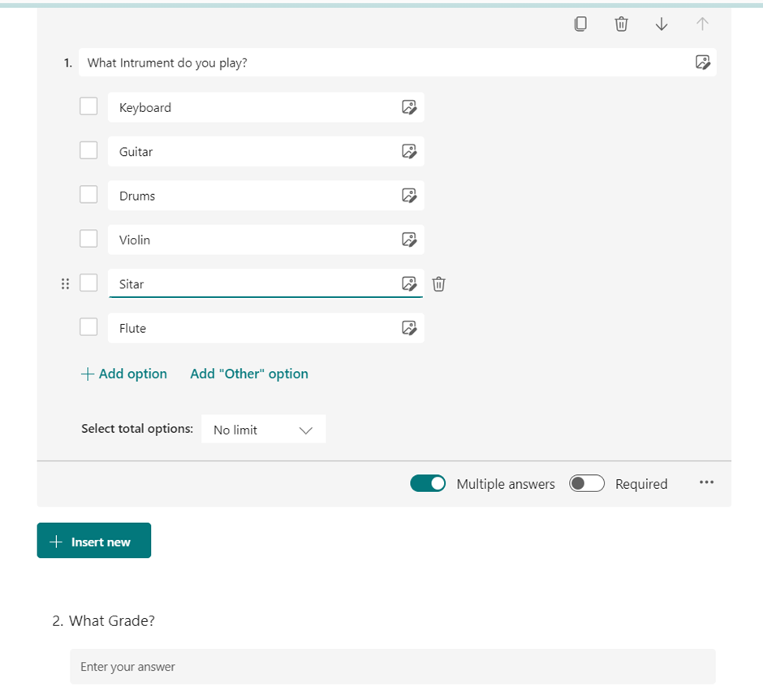Viewport: 763px width, 700px height.
Task: Click the Insert new button
Action: [x=93, y=540]
